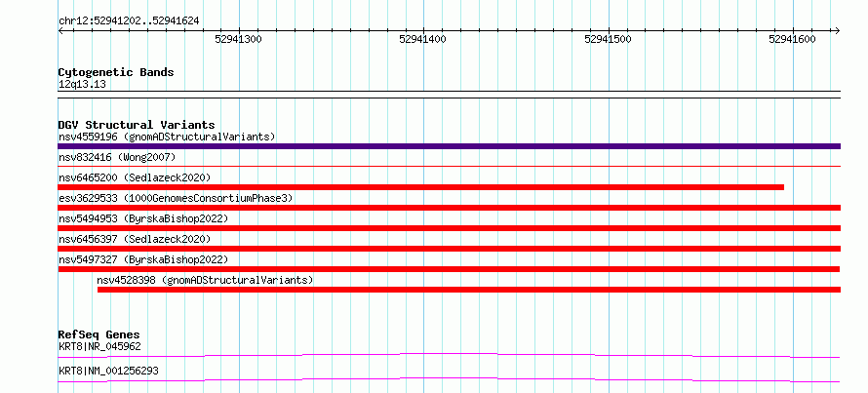Select the red bar under nsv5494953

(x=449, y=228)
